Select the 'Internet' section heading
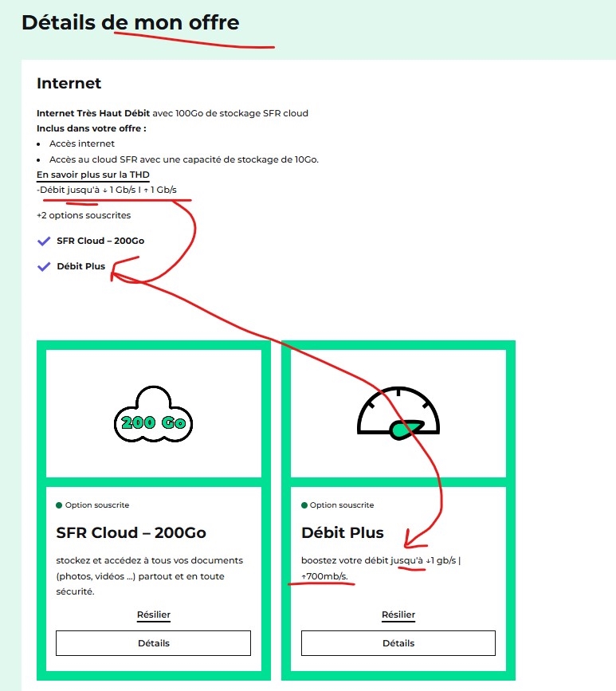The width and height of the screenshot is (616, 691). [69, 84]
